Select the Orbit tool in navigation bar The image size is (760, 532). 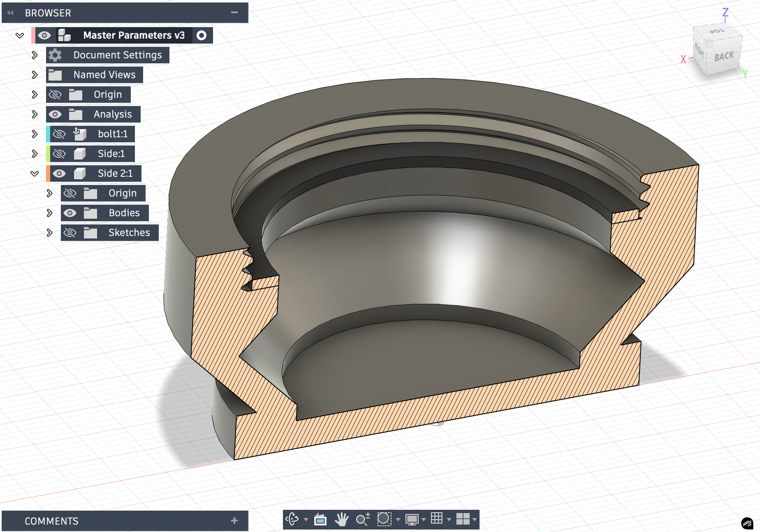point(293,519)
